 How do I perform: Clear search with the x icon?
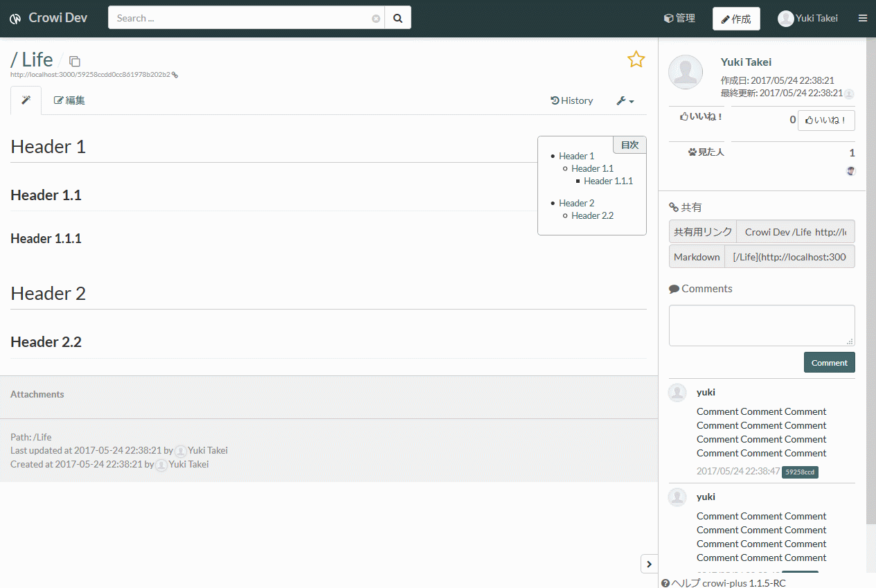point(376,19)
